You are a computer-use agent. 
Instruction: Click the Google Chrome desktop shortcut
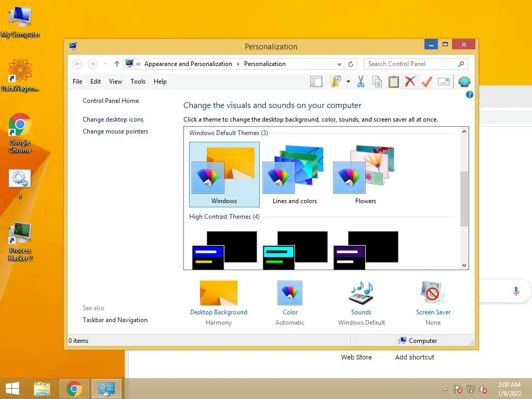(20, 132)
